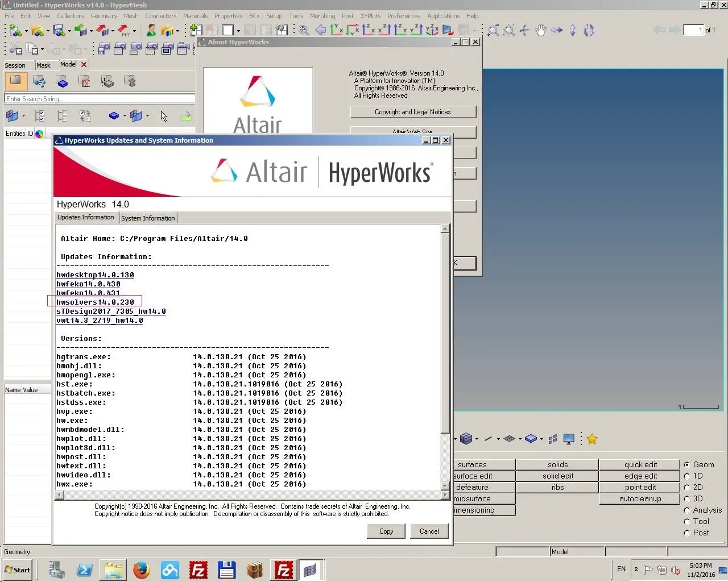
Task: Open Firefox from the taskbar
Action: [x=141, y=569]
